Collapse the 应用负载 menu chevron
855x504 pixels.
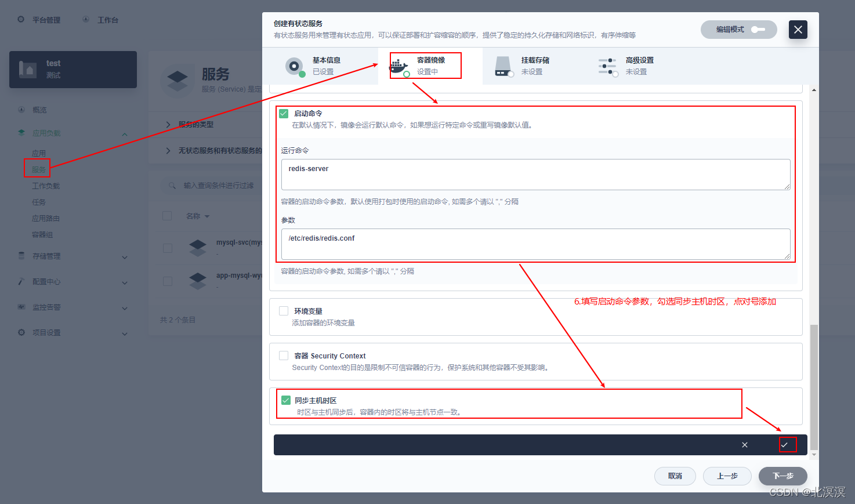tap(125, 135)
